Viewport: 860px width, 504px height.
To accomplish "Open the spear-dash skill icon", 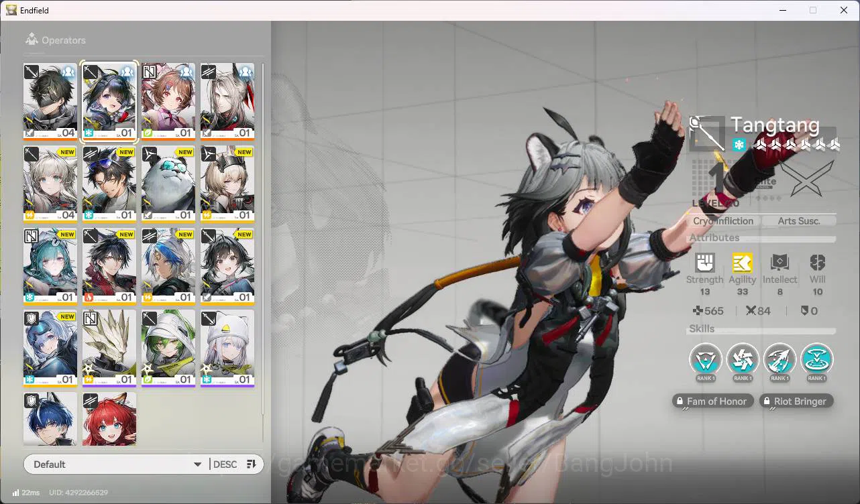I will [x=780, y=360].
